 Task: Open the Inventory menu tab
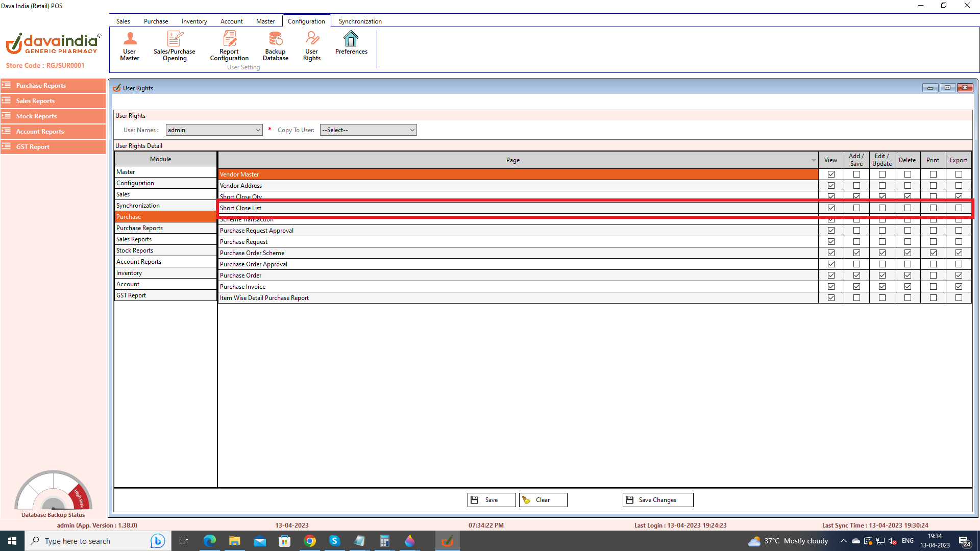[194, 21]
